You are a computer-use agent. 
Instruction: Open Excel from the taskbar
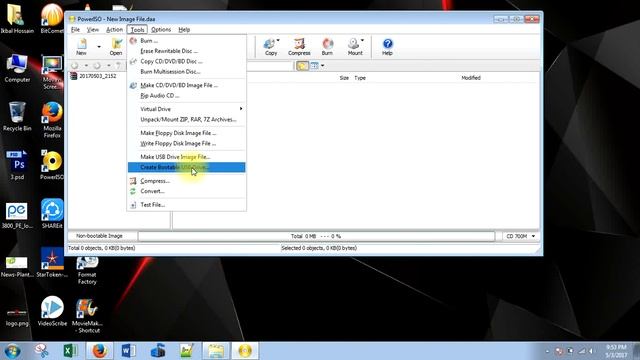pyautogui.click(x=71, y=351)
